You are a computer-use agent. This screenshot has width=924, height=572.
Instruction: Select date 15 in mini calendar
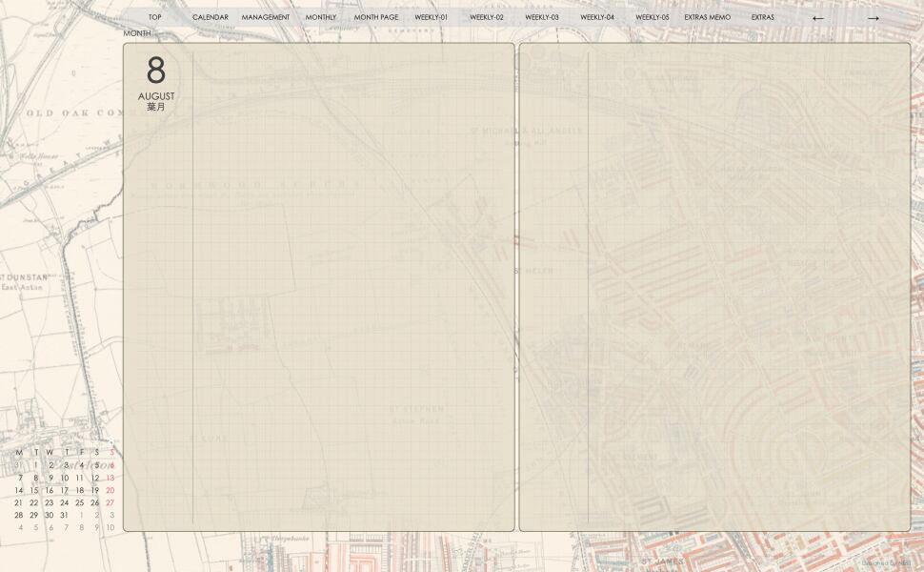coord(34,490)
